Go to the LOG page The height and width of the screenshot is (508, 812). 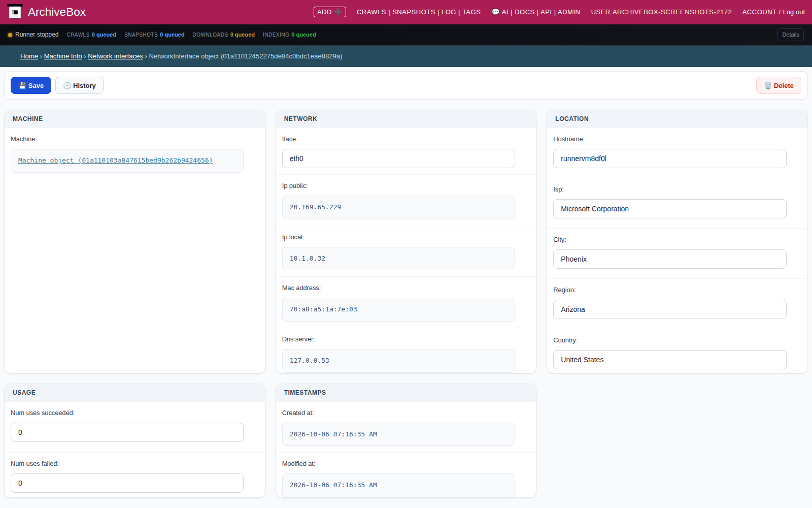point(449,12)
